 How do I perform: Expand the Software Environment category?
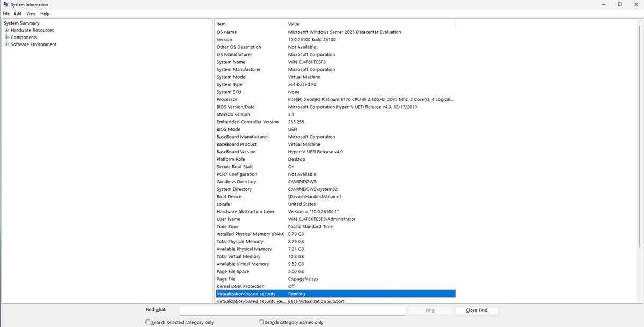pyautogui.click(x=6, y=44)
